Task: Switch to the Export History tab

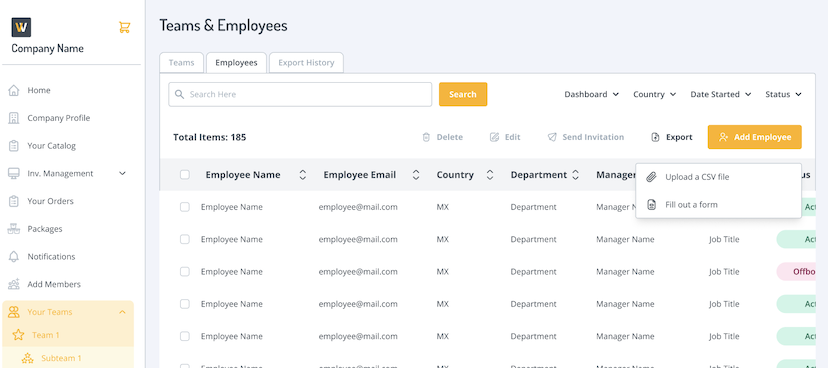Action: click(x=306, y=63)
